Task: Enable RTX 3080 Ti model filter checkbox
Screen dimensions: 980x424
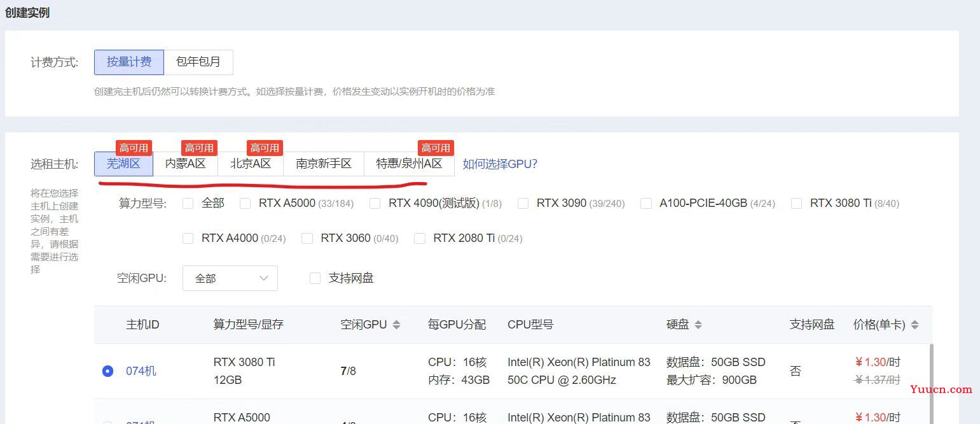Action: click(x=796, y=203)
